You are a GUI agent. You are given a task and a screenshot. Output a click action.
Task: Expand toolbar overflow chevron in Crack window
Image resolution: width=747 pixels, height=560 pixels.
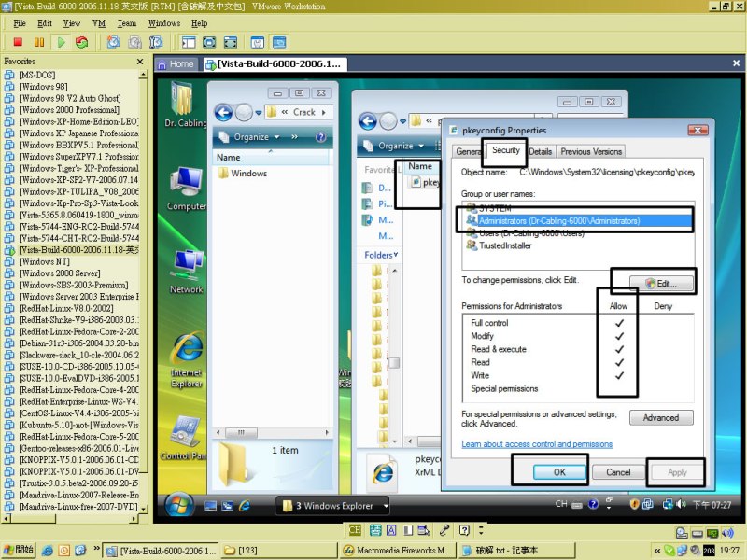(x=294, y=137)
